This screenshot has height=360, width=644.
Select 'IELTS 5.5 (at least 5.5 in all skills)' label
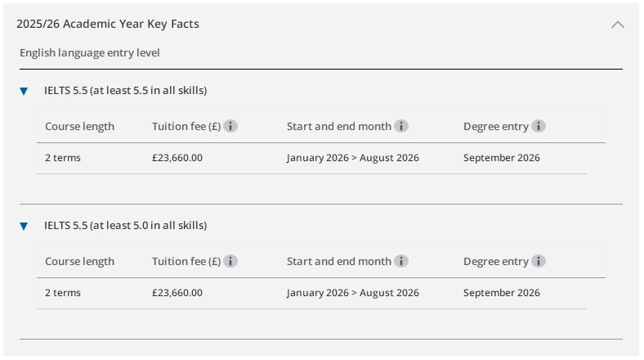(x=125, y=90)
